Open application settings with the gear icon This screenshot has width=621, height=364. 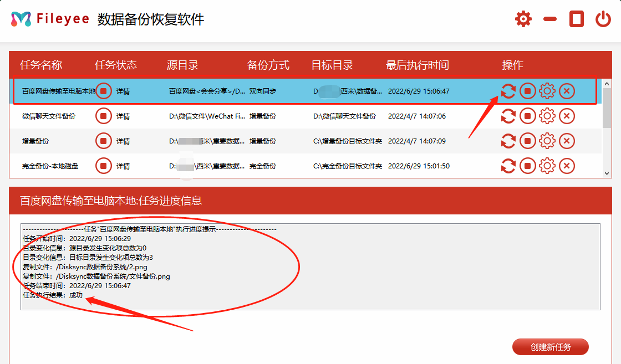522,18
